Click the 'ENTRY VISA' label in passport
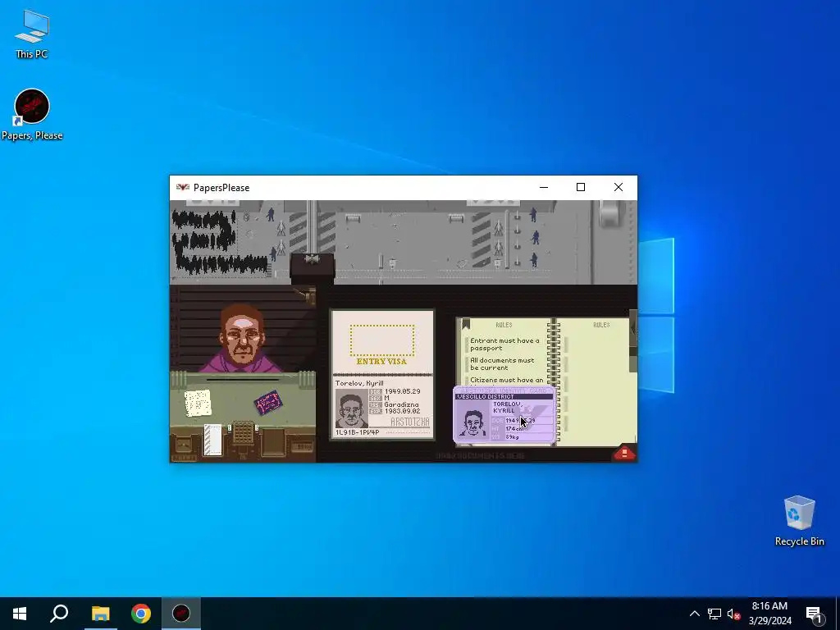Viewport: 840px width, 630px height. coord(382,362)
